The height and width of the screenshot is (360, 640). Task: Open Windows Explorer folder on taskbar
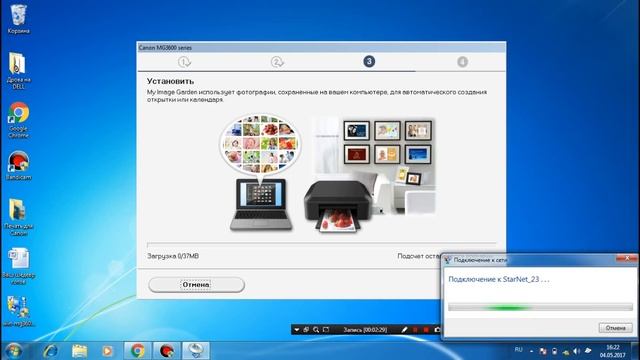click(80, 351)
